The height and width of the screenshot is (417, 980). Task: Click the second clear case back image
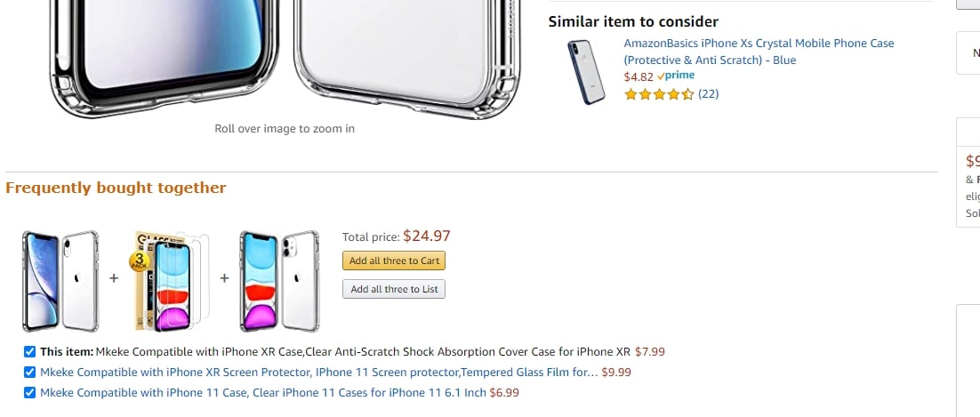pos(405,53)
